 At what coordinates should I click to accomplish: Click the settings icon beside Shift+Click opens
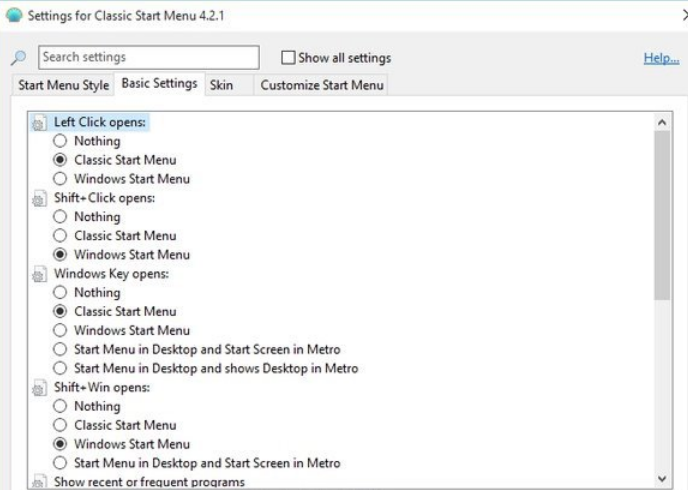[x=39, y=198]
